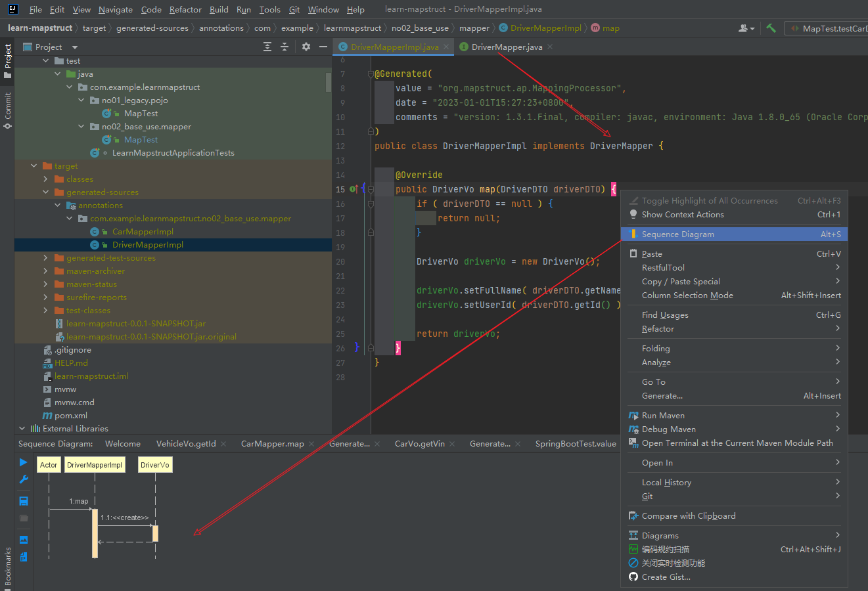Viewport: 868px width, 591px height.
Task: Click the Actor box in the sequence diagram
Action: [48, 464]
